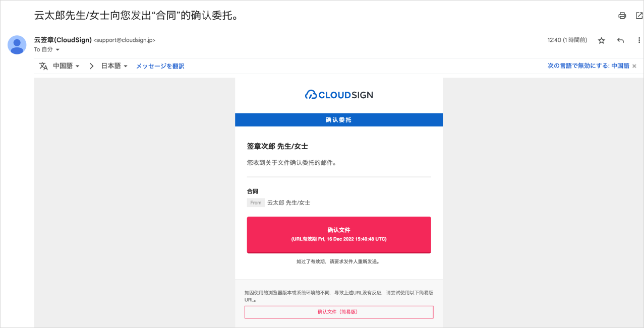Click the blue 确认委托 banner
The image size is (644, 328).
339,120
